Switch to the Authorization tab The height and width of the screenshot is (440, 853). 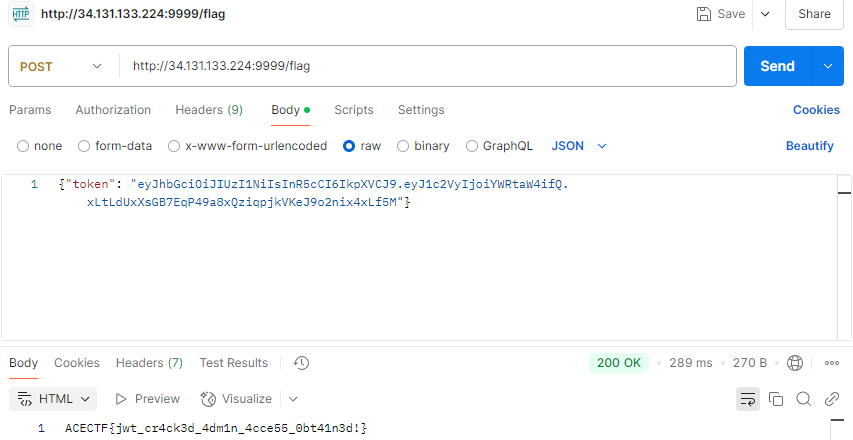113,110
